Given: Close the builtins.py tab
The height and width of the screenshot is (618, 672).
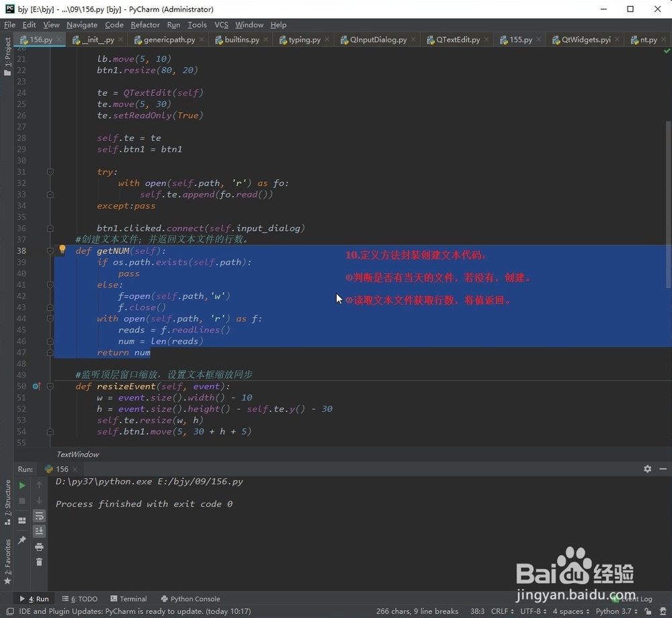Looking at the screenshot, I should tap(265, 40).
